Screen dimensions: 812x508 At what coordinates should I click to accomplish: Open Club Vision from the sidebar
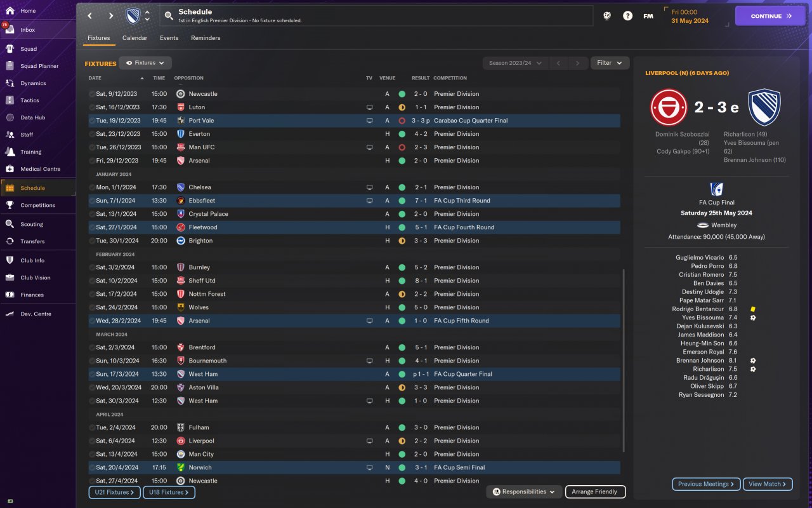click(35, 277)
